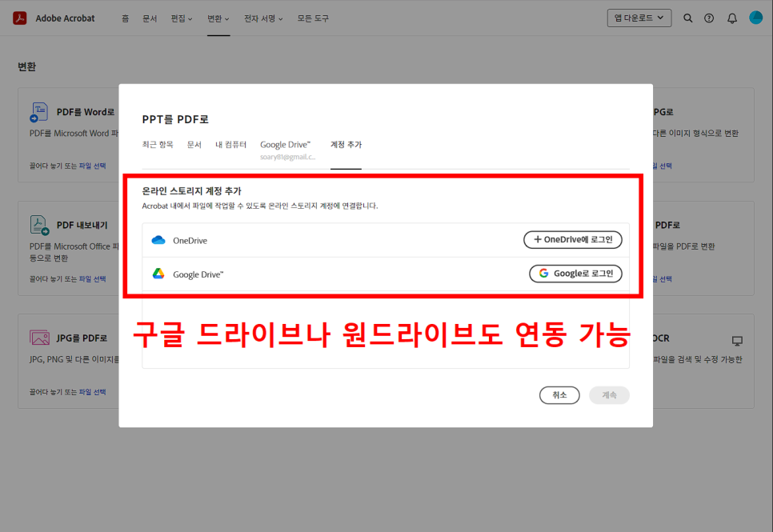Click the Google Drive triangle icon
This screenshot has height=532, width=773.
click(x=158, y=274)
